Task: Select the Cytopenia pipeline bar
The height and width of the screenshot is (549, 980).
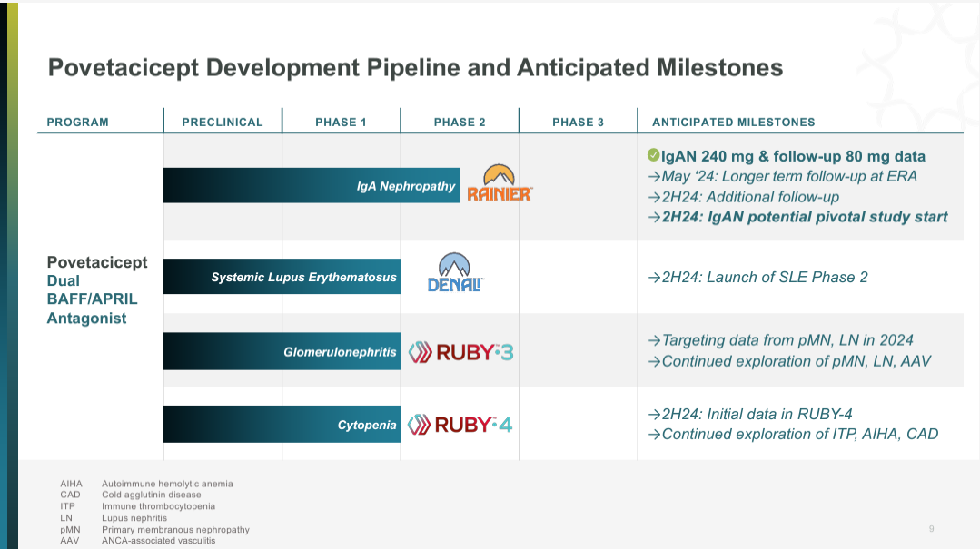Action: pyautogui.click(x=281, y=425)
